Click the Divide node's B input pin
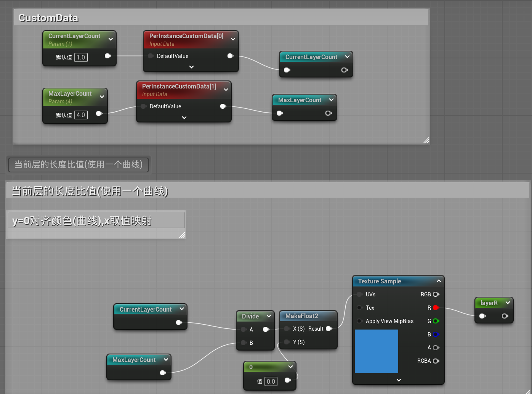Image resolution: width=532 pixels, height=394 pixels. [x=244, y=343]
